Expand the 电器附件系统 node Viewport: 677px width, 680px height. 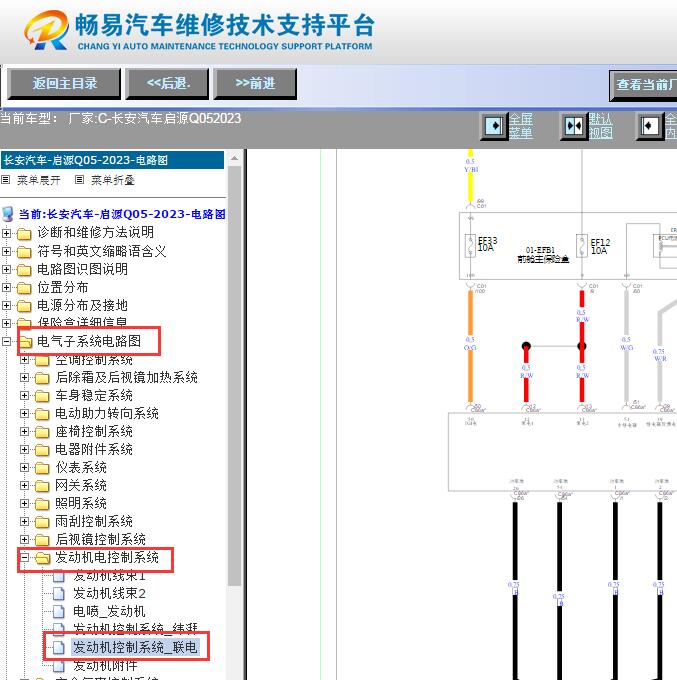(24, 450)
